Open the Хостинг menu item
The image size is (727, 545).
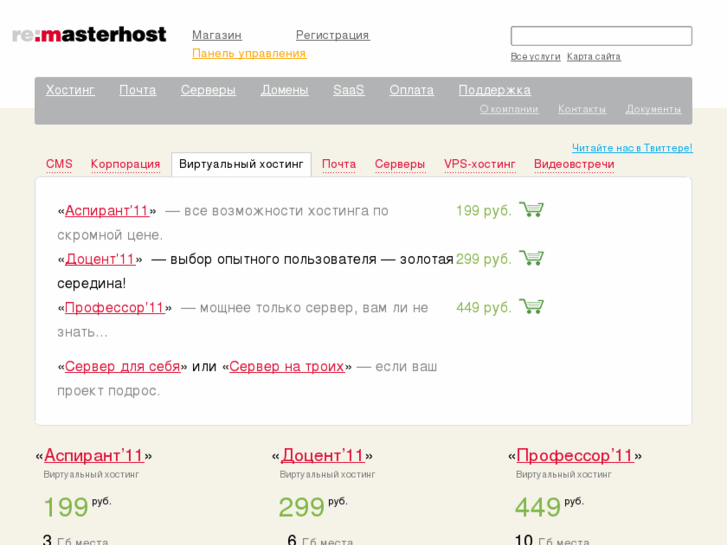coord(70,90)
